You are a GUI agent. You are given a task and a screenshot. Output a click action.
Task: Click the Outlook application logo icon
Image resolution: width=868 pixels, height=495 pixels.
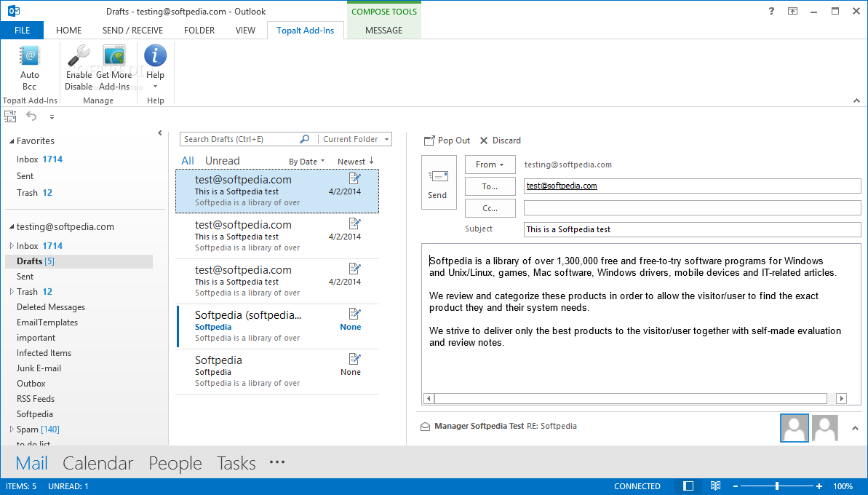click(14, 11)
